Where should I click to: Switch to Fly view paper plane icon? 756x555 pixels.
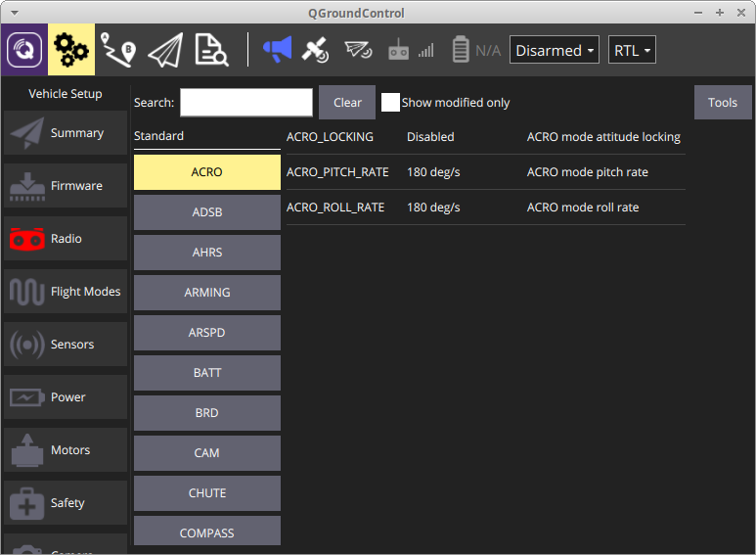click(x=165, y=50)
